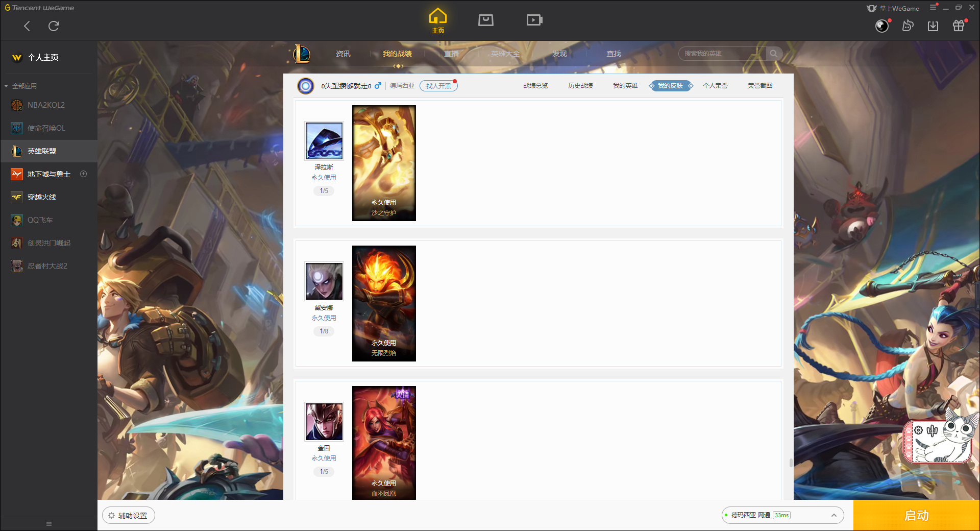
Task: Select 使命召唤OL in the game list
Action: coord(48,128)
